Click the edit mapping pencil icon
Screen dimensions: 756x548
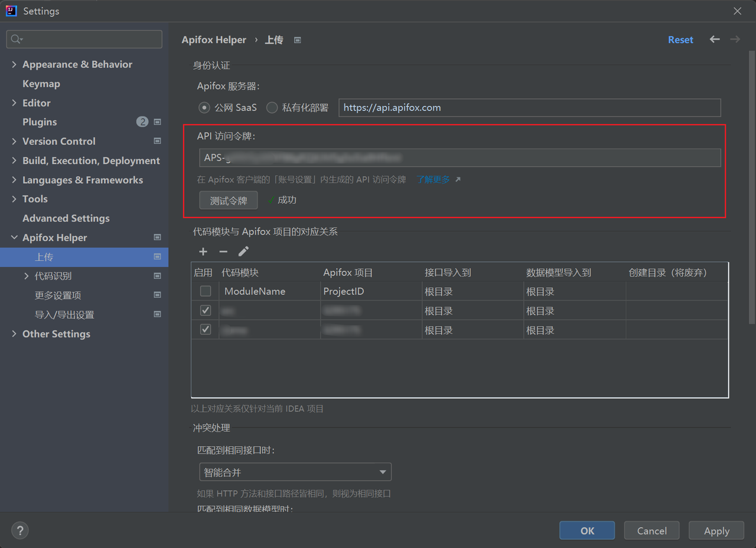tap(243, 251)
